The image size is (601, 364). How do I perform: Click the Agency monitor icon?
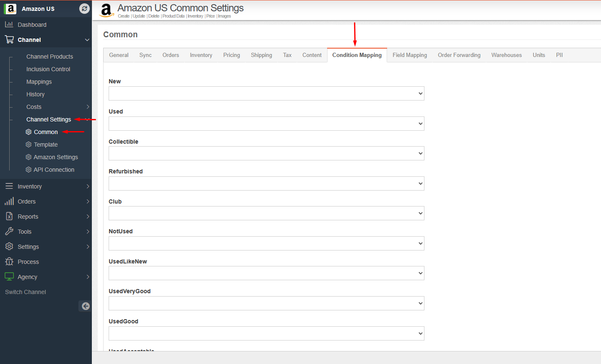point(9,276)
